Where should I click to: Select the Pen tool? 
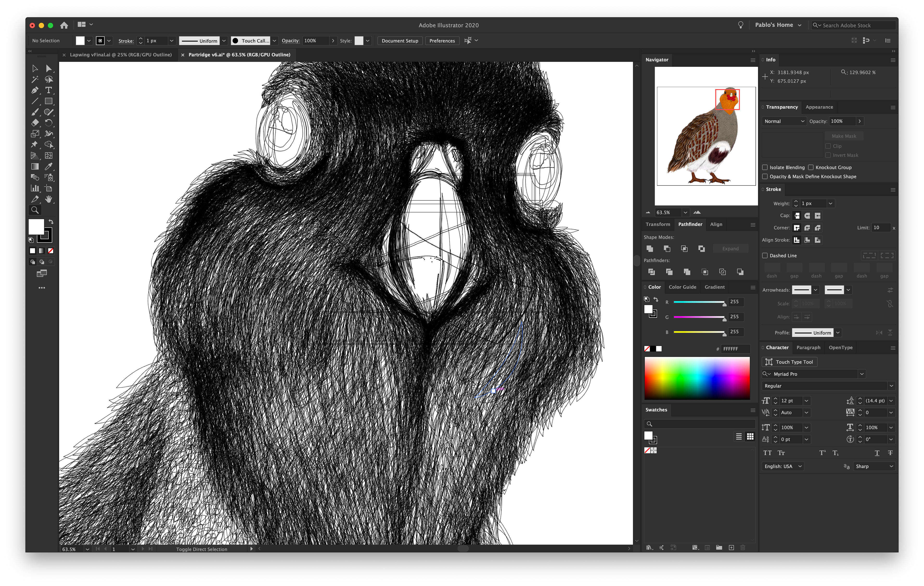(x=35, y=90)
